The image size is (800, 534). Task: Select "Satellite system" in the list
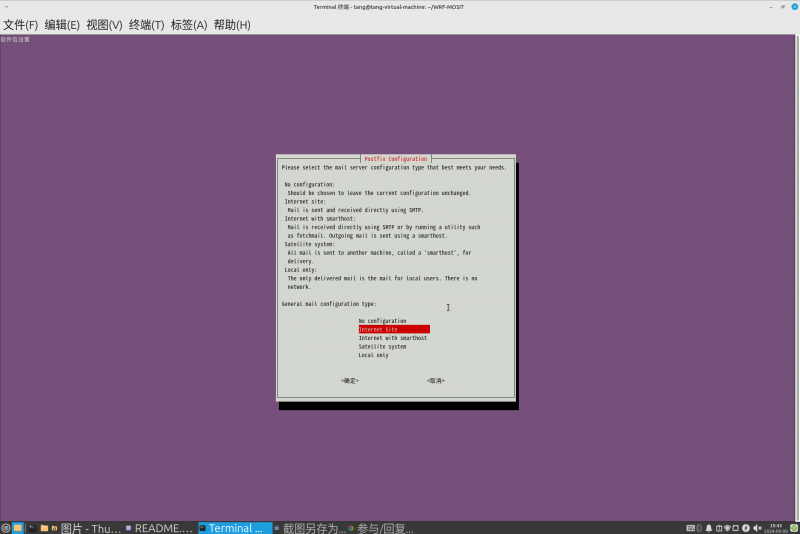[x=382, y=346]
